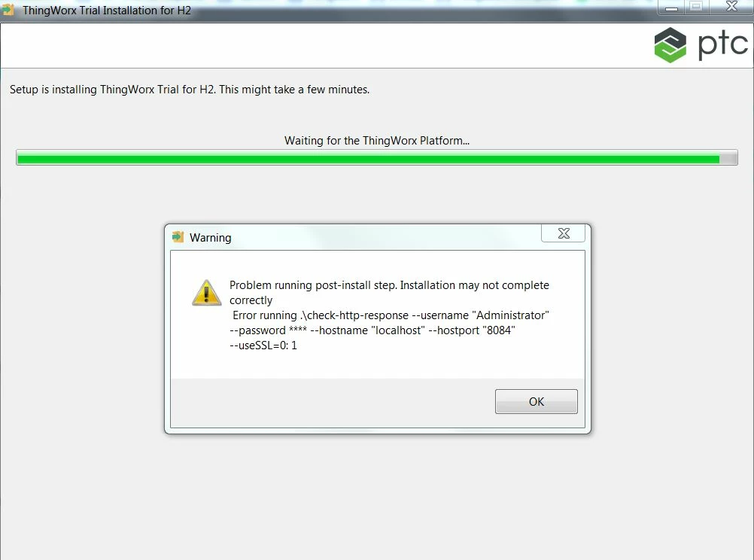Image resolution: width=754 pixels, height=560 pixels.
Task: Click the greyed-out maximize button
Action: pyautogui.click(x=696, y=7)
